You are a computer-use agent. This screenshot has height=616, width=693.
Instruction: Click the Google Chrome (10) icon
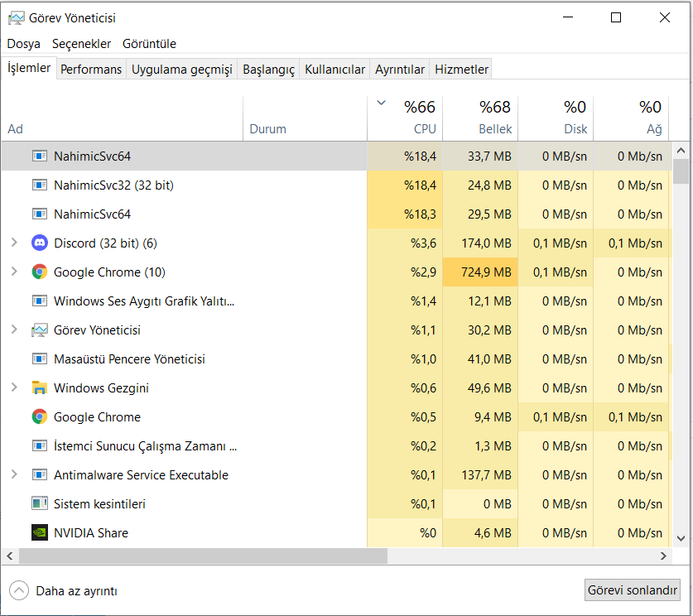point(39,272)
